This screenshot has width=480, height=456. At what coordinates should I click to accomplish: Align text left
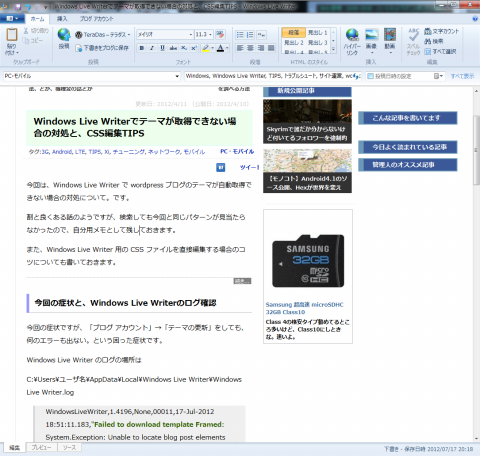pyautogui.click(x=240, y=48)
